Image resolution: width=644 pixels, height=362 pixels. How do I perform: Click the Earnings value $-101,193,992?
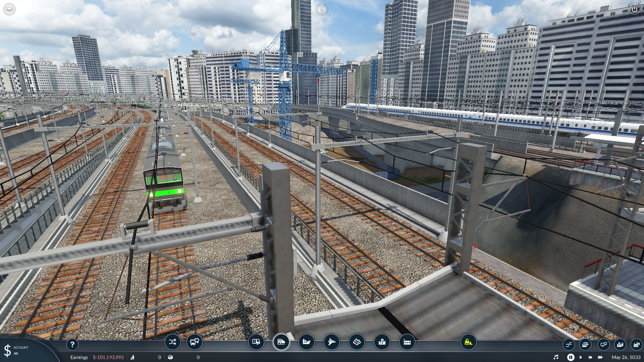(108, 357)
